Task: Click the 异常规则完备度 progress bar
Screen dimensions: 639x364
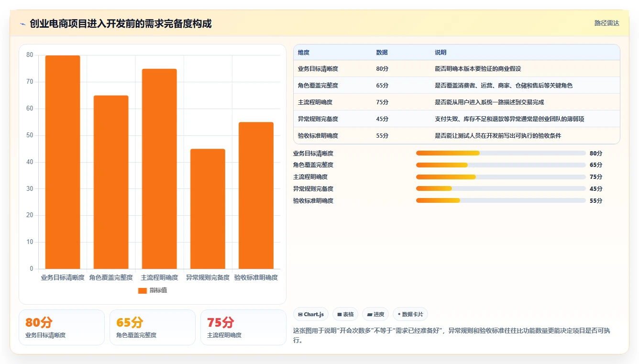Action: pyautogui.click(x=501, y=189)
